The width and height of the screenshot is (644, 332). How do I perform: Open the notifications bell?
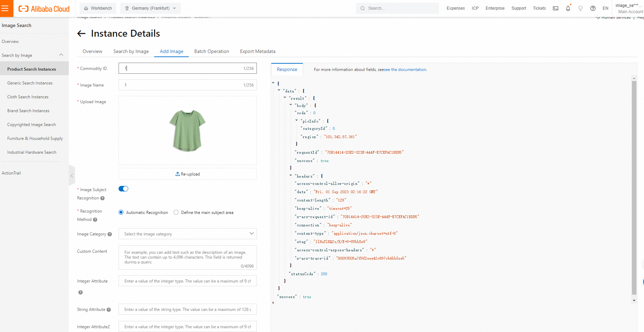click(x=568, y=8)
